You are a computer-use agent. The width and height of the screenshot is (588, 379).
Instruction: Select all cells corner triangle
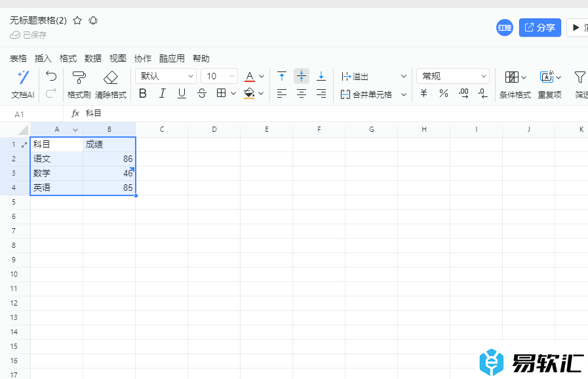23,130
